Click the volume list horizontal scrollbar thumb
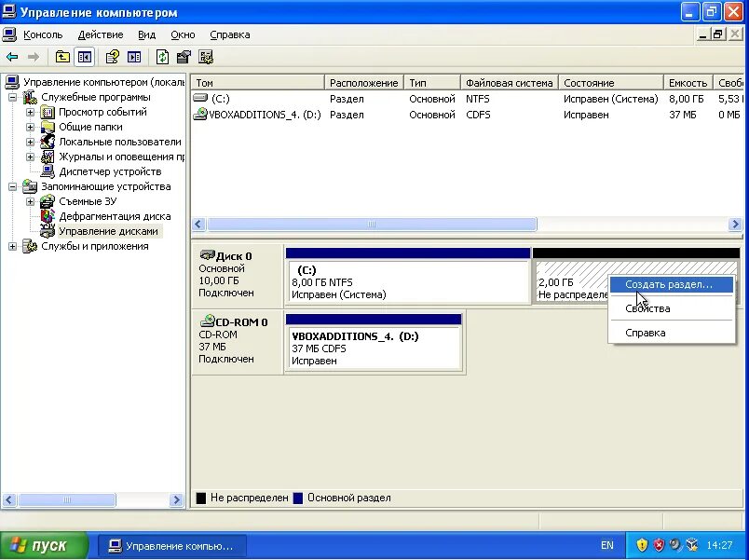This screenshot has width=749, height=560. (372, 225)
